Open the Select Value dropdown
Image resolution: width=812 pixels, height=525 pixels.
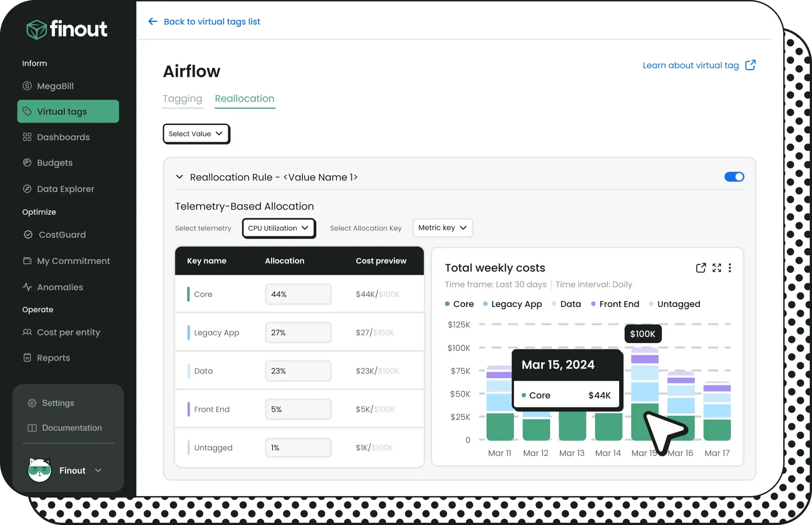[197, 134]
